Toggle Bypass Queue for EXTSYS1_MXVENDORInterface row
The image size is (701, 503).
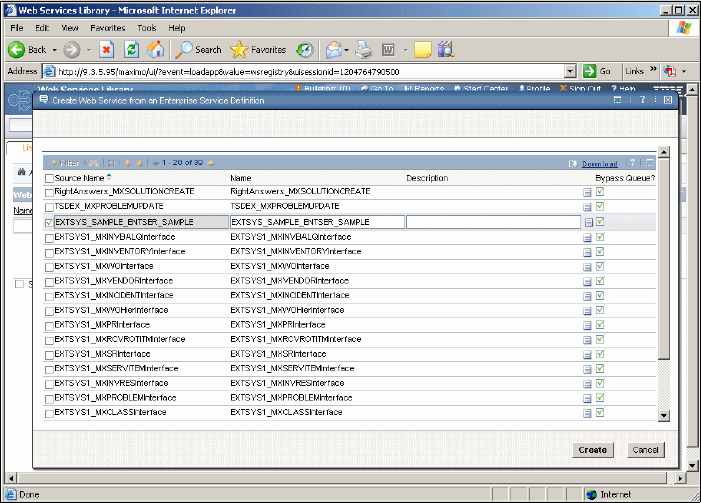click(600, 281)
